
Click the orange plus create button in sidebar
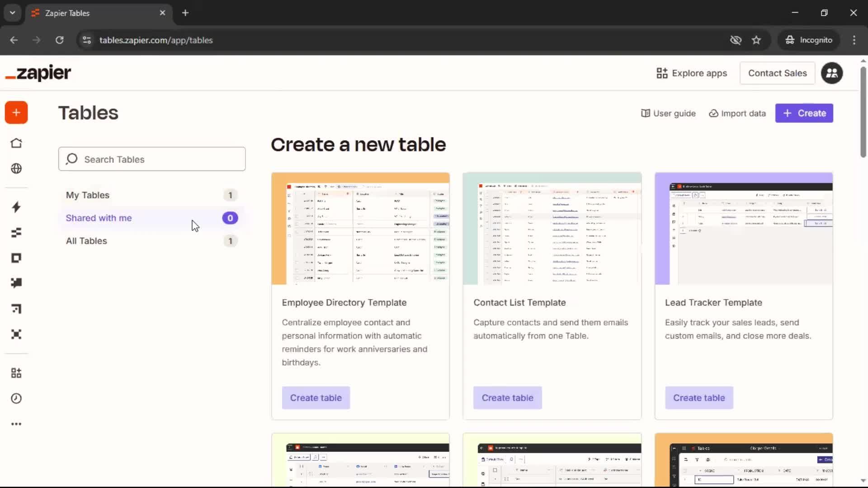[x=16, y=113]
